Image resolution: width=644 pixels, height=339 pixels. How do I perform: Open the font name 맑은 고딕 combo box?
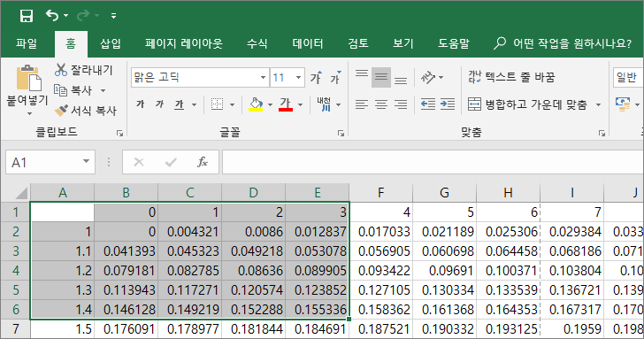(200, 77)
